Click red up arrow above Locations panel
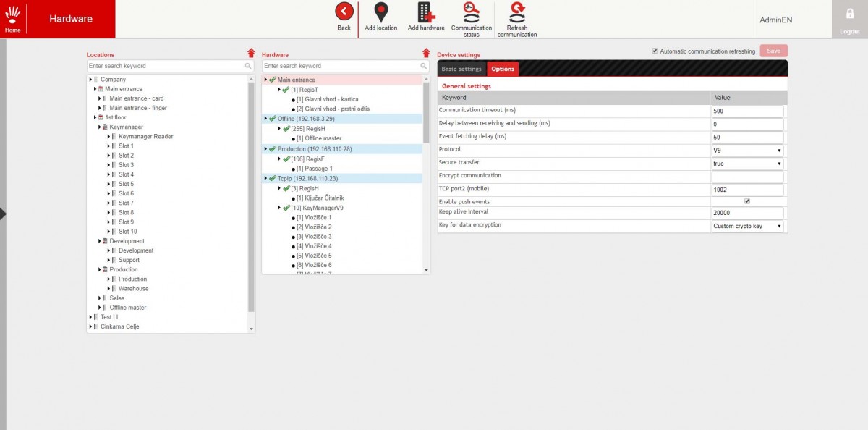The image size is (868, 430). (251, 53)
